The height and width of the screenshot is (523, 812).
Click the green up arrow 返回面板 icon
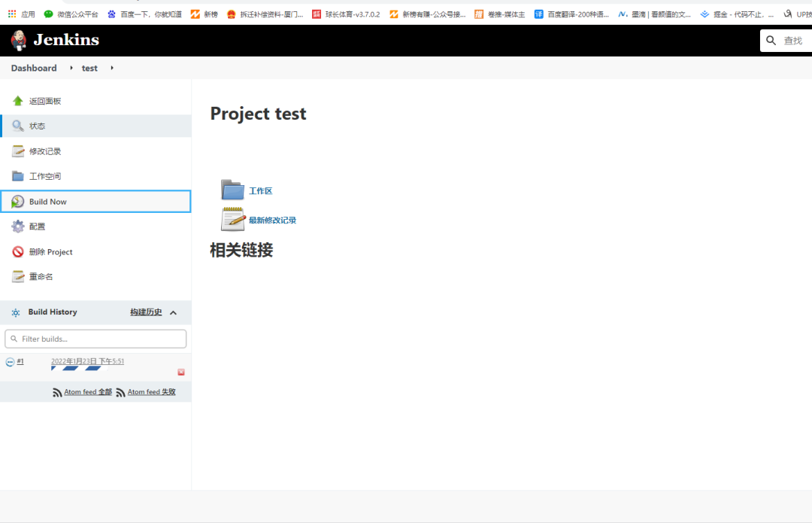coord(17,101)
